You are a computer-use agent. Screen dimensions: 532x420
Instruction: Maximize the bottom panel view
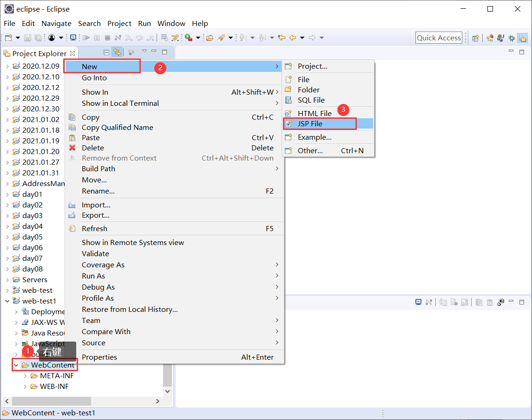point(522,302)
